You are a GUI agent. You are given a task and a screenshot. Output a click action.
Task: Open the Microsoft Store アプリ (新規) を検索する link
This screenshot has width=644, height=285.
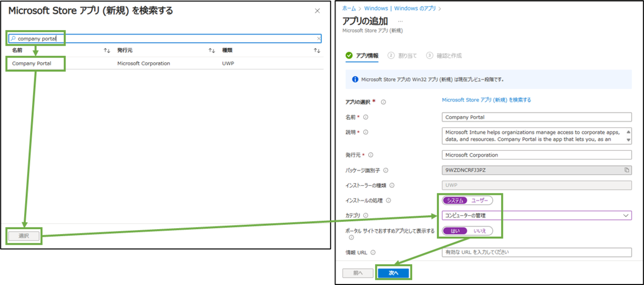point(486,100)
